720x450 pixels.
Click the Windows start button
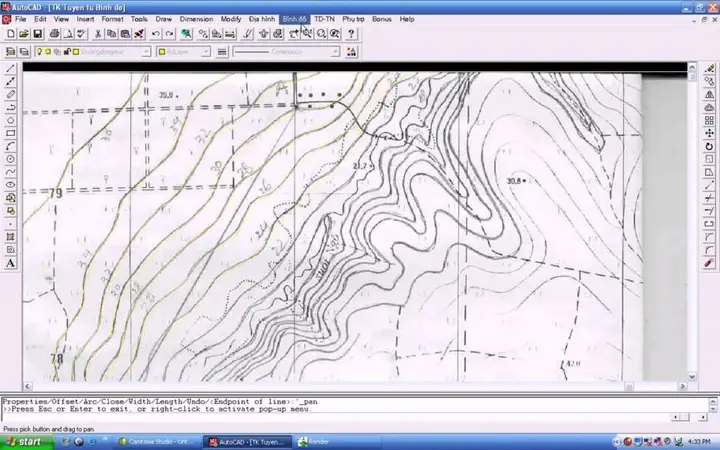pyautogui.click(x=27, y=442)
